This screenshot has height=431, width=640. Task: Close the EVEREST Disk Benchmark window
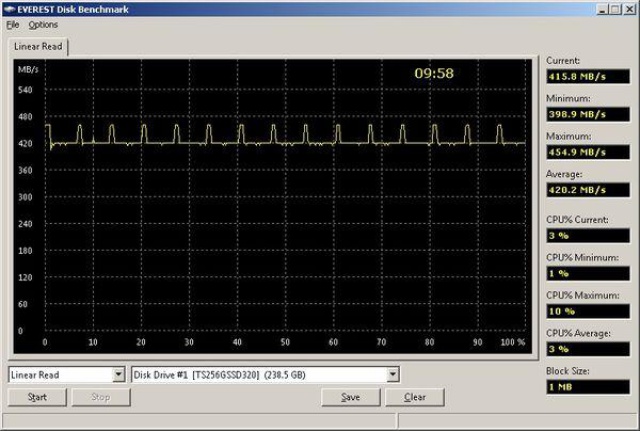(x=630, y=9)
